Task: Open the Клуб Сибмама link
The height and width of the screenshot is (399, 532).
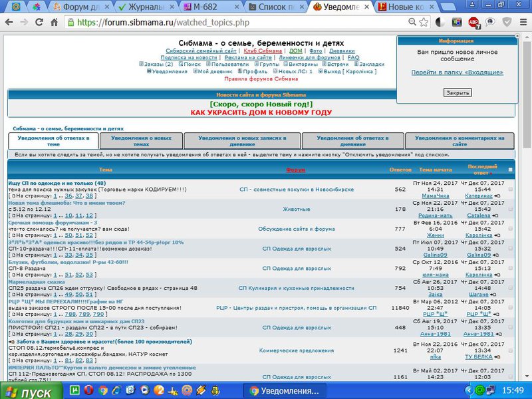Action: click(263, 51)
